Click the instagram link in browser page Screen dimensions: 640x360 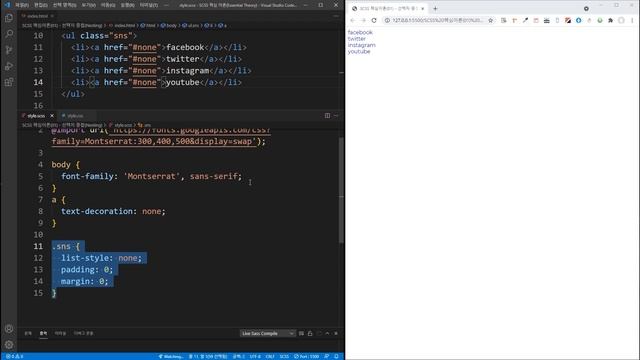[x=362, y=45]
